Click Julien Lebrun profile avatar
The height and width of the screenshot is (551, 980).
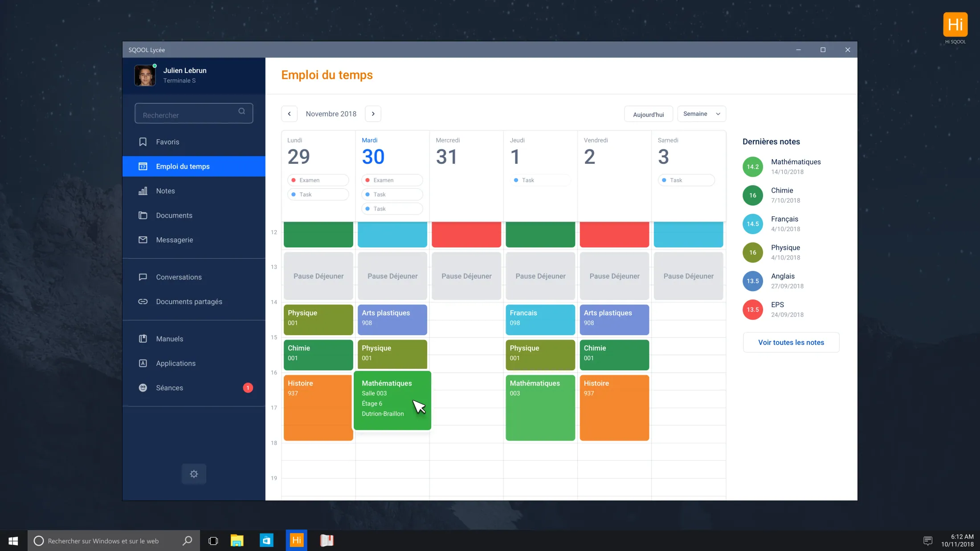pos(145,75)
